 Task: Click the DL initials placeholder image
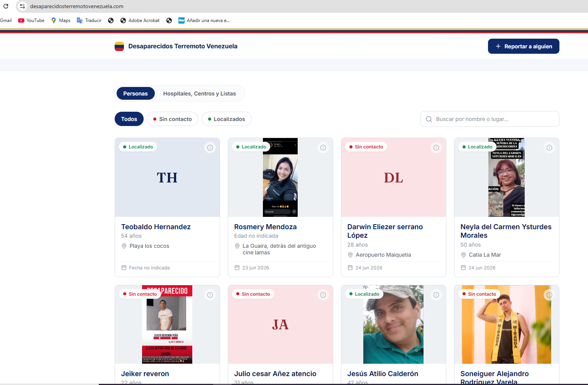(x=393, y=177)
